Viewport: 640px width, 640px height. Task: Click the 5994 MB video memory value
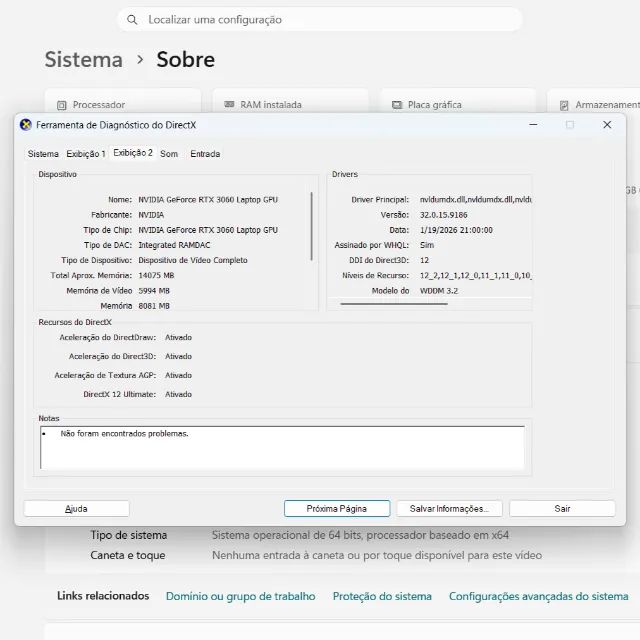coord(154,291)
